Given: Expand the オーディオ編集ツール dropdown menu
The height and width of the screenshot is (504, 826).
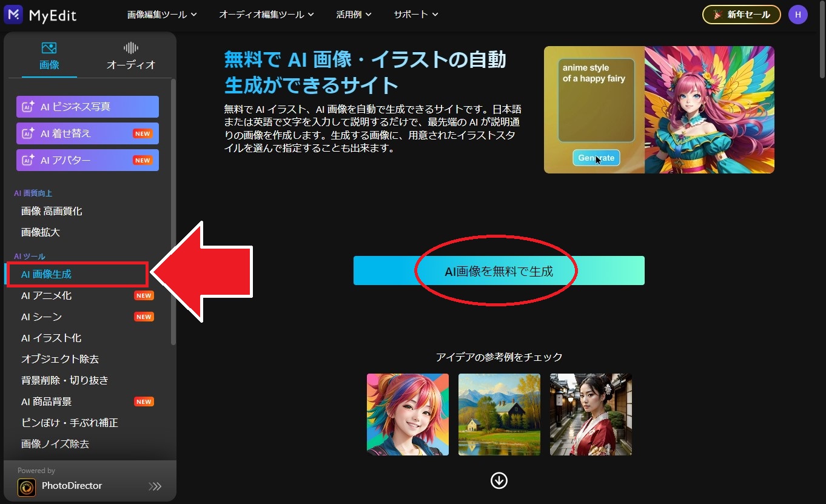Looking at the screenshot, I should coord(267,15).
